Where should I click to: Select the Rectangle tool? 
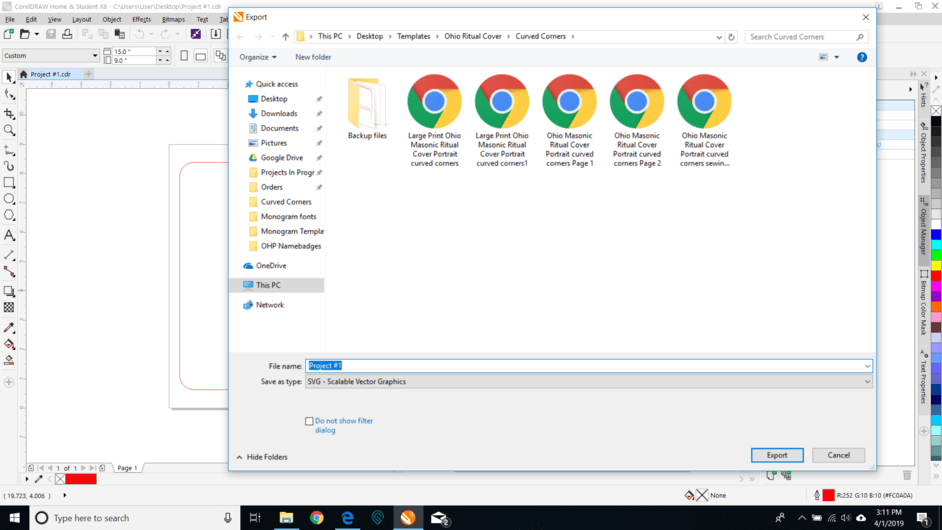coord(9,182)
